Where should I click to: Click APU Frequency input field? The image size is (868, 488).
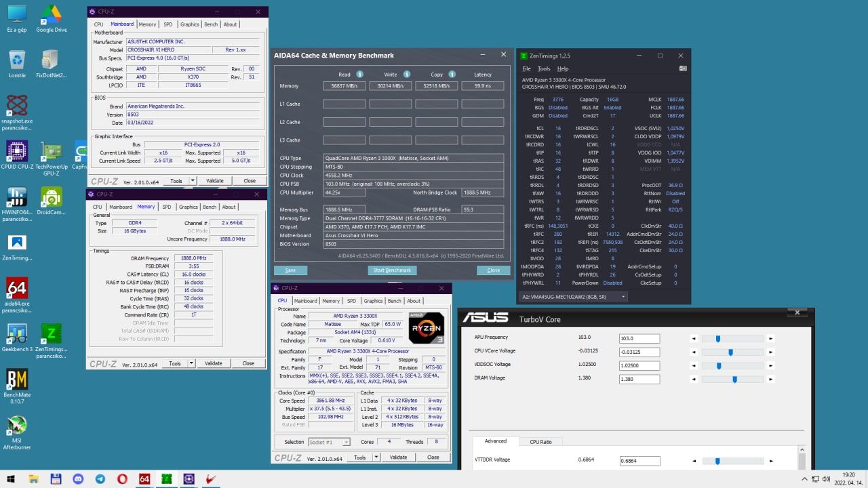639,338
